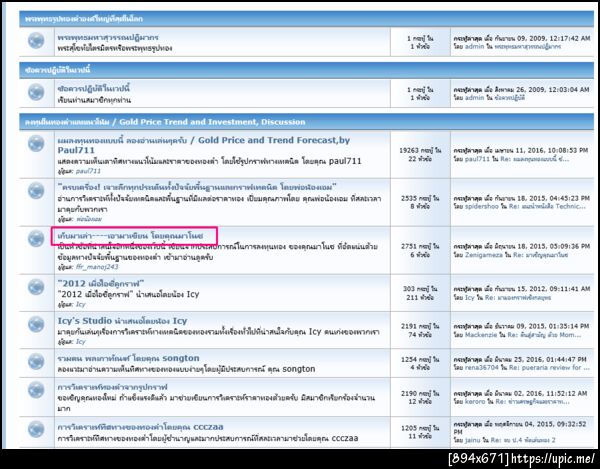
Task: Click the board icon in the kororo last-post row
Action: (36, 390)
